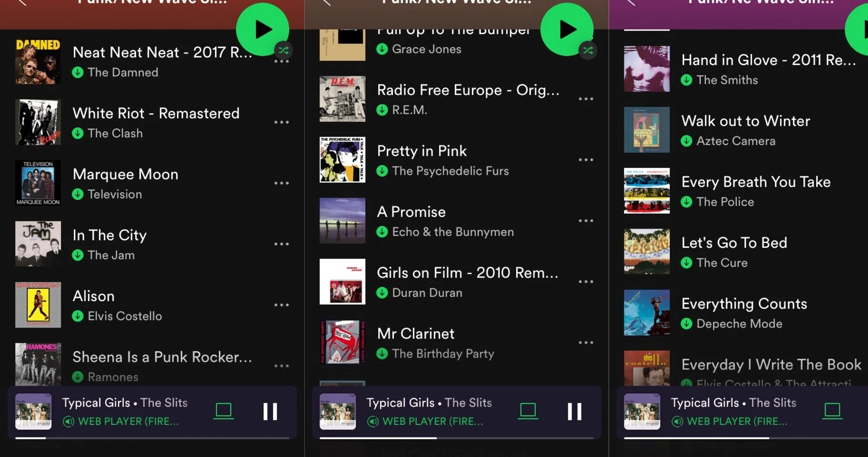Open The Police album cover thumbnail
The image size is (868, 457).
coord(647,191)
